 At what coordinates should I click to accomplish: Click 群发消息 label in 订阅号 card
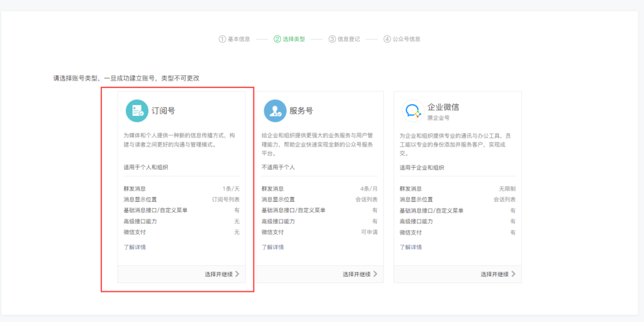(135, 189)
